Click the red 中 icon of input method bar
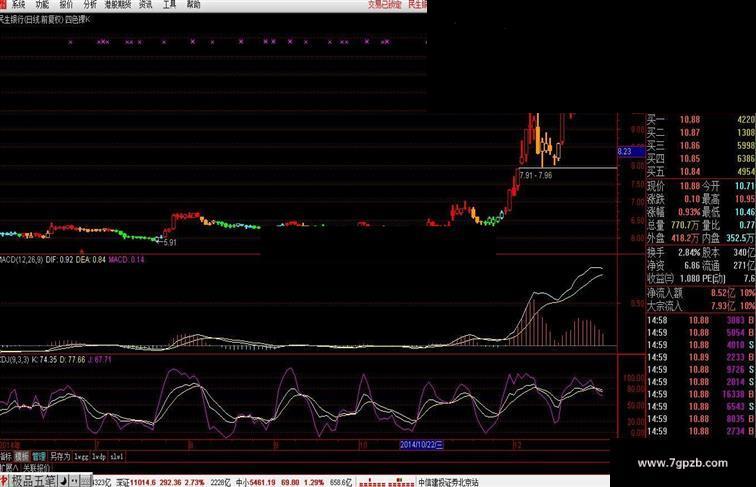 [4, 481]
